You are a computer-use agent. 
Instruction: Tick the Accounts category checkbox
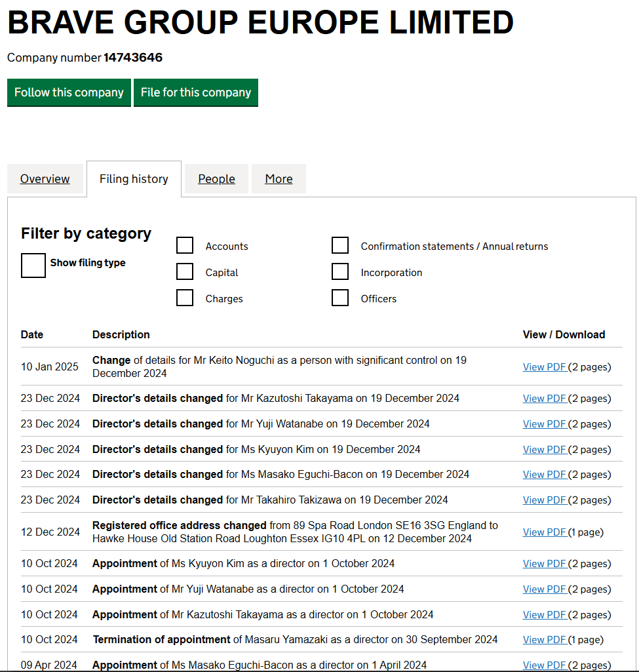[x=185, y=246]
